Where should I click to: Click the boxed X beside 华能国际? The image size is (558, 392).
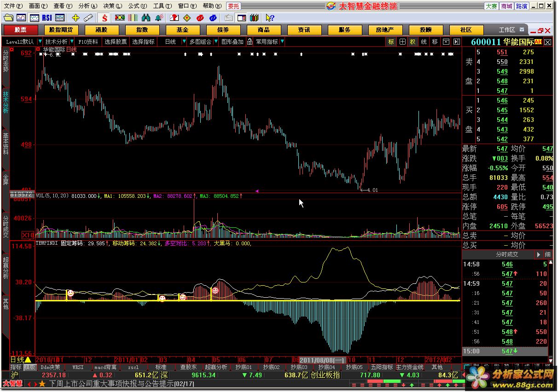click(x=547, y=42)
